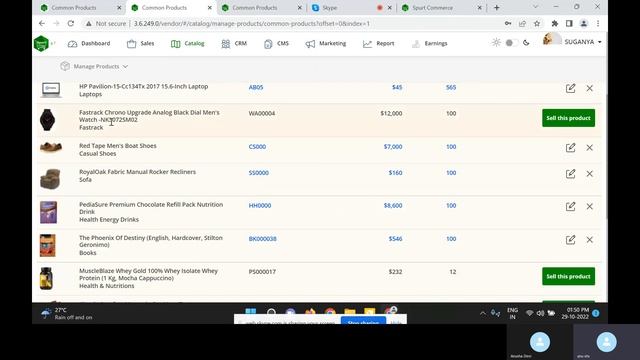Remove the HP Pavilion laptop product
The image size is (640, 360).
coord(589,88)
